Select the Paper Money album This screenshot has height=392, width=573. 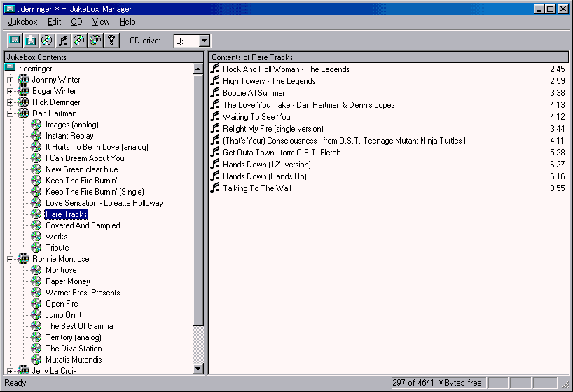[x=67, y=281]
